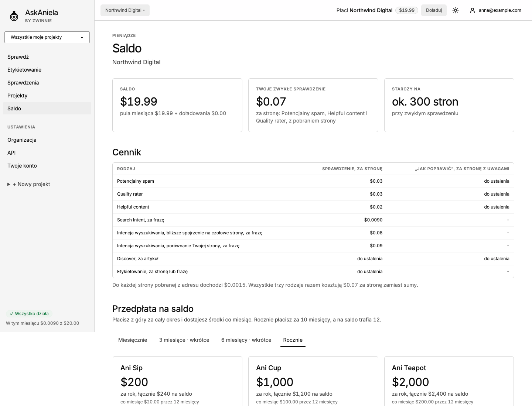Click the $0.09 price cell
Viewport: 532px width, 406px height.
tap(376, 246)
